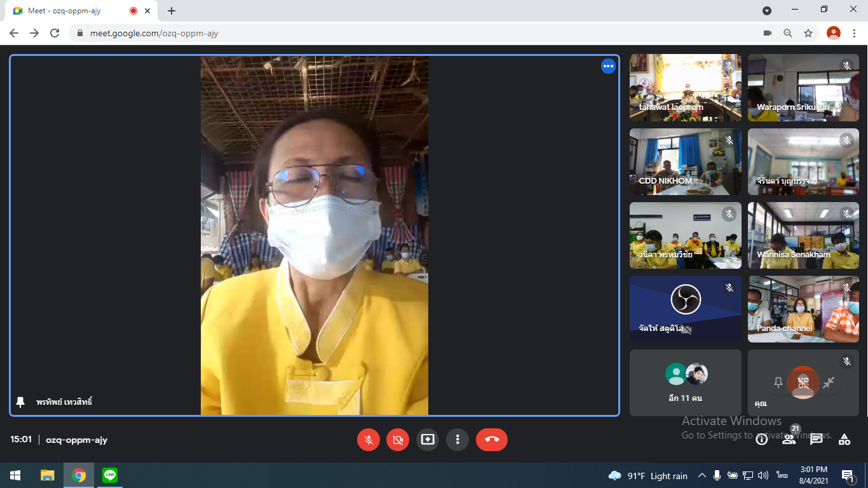Open a new Chrome tab
This screenshot has height=488, width=868.
[172, 11]
